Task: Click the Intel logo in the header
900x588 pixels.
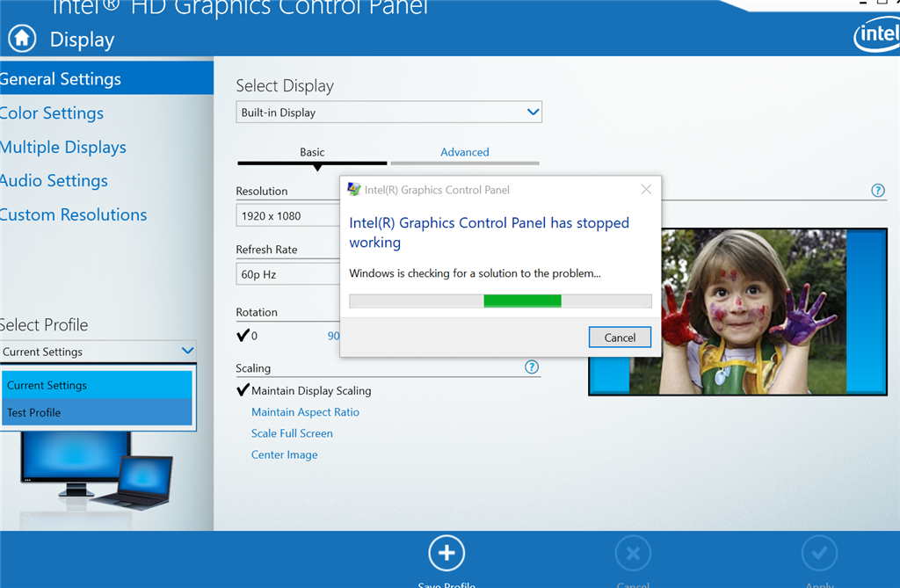Action: 878,34
